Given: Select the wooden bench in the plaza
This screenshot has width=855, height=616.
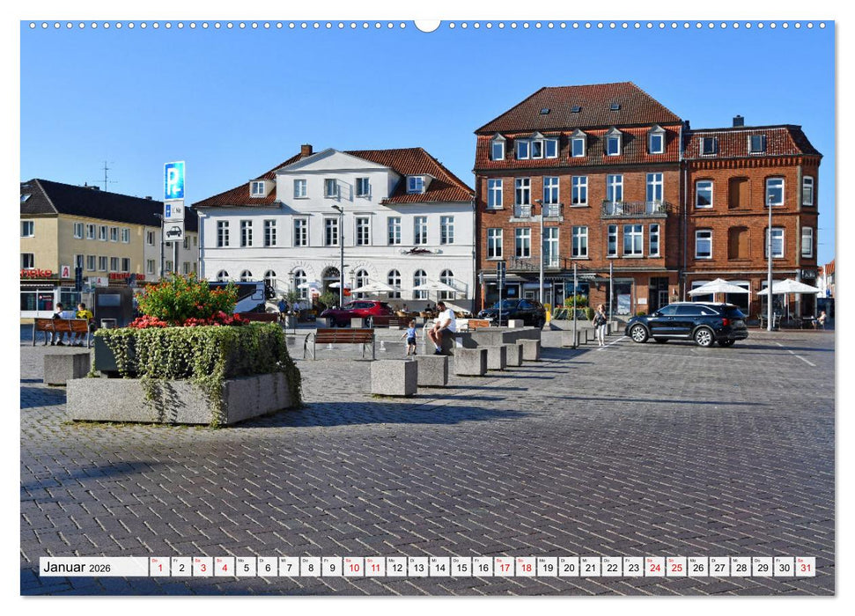Looking at the screenshot, I should (x=343, y=336).
